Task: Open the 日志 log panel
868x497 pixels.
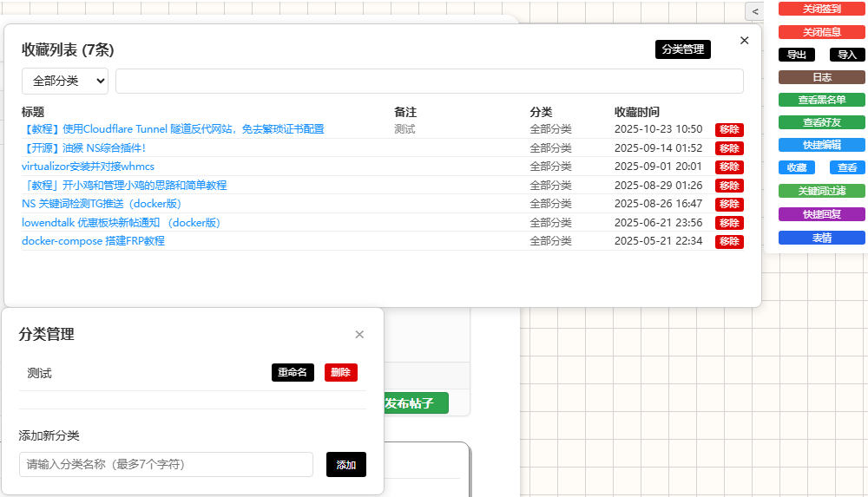Action: coord(821,77)
